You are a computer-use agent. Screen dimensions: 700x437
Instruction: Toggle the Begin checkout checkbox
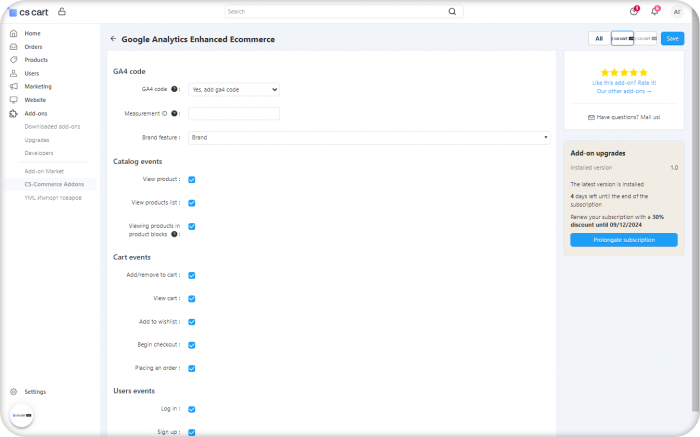(x=192, y=345)
